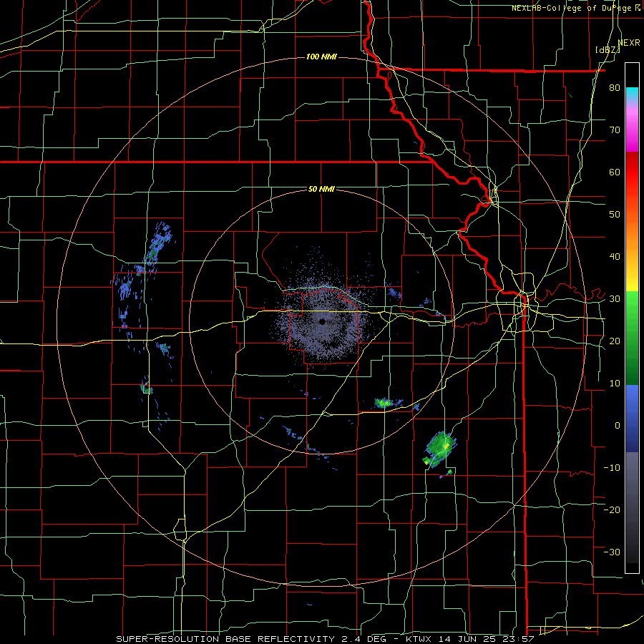
Task: Click the NEXLAB-College of DuPage credit text
Action: (576, 8)
